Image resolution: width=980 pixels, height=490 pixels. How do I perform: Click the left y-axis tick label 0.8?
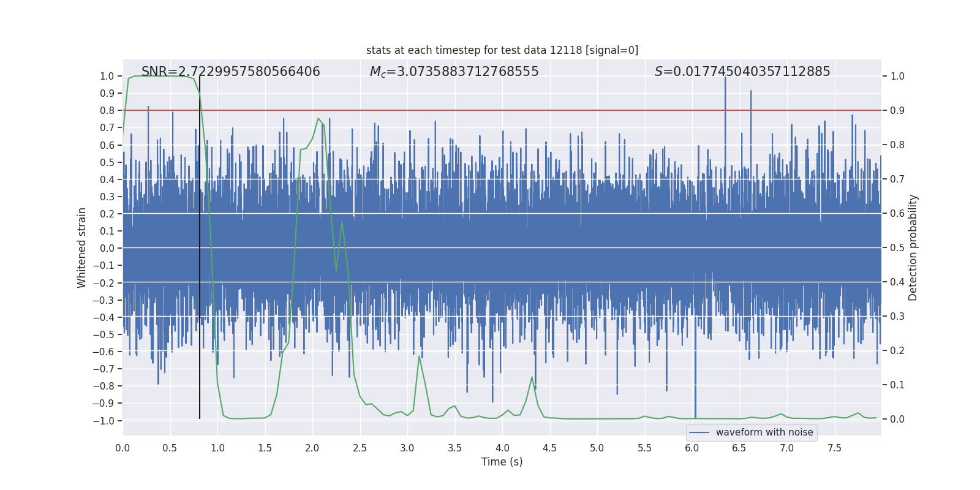pos(107,110)
